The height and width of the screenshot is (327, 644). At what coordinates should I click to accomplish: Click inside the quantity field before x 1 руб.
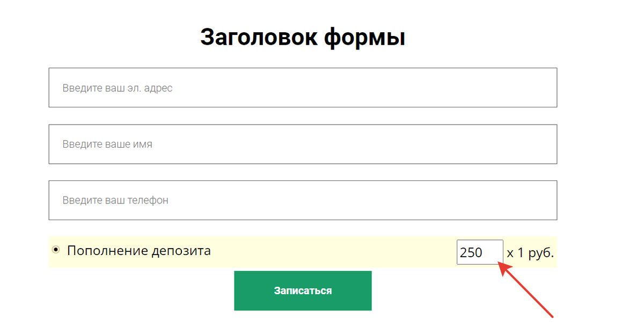480,252
